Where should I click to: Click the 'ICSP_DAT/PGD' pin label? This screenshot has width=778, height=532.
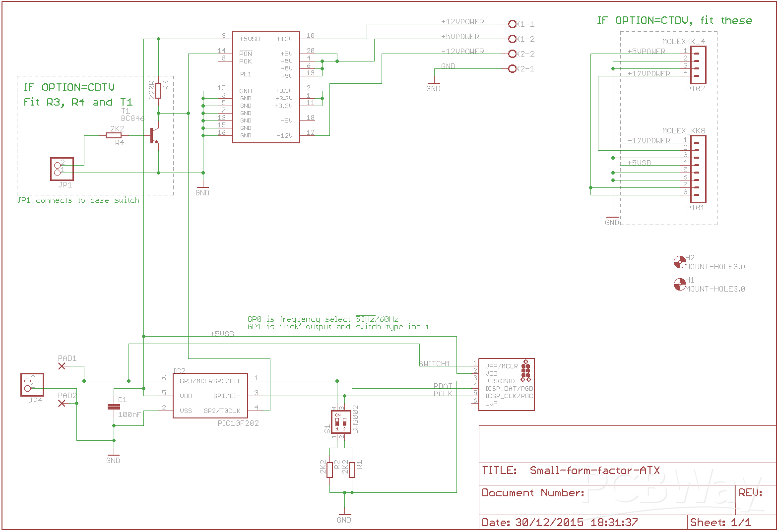pyautogui.click(x=509, y=389)
